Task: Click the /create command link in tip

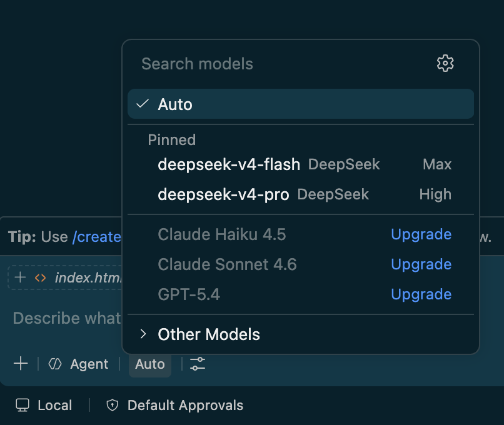Action: click(97, 237)
